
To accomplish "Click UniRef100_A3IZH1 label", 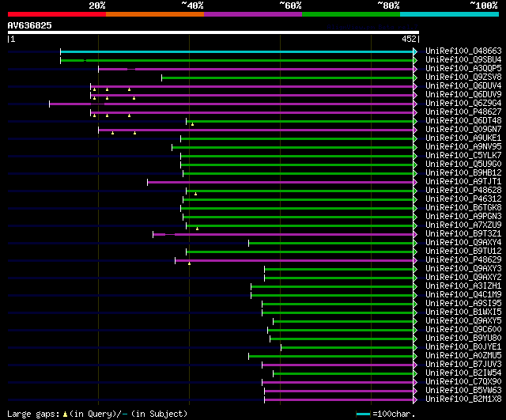I will [x=463, y=286].
